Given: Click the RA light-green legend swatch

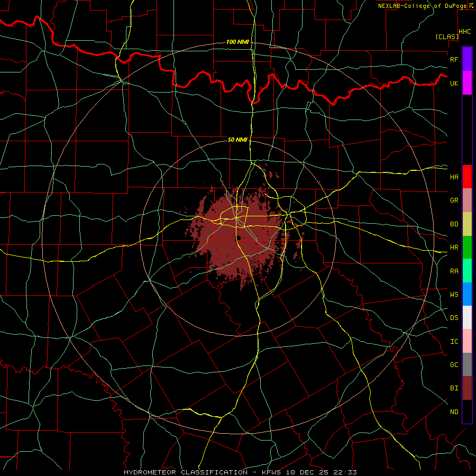Looking at the screenshot, I should pyautogui.click(x=467, y=271).
